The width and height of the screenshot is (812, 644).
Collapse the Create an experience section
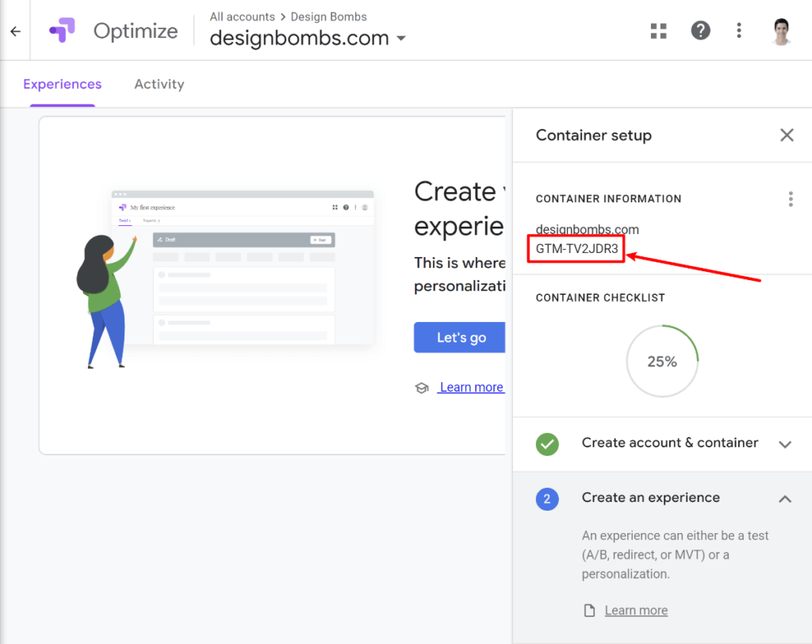tap(785, 499)
